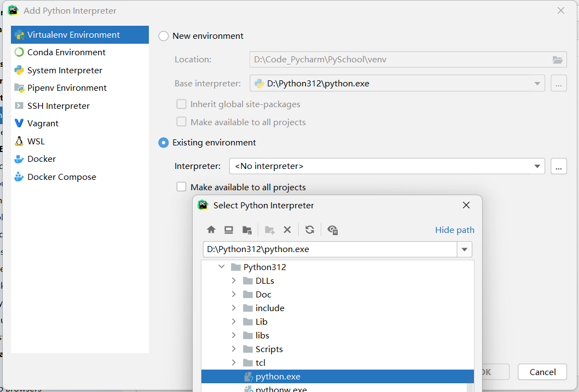Open the Interpreter dropdown

[x=536, y=166]
